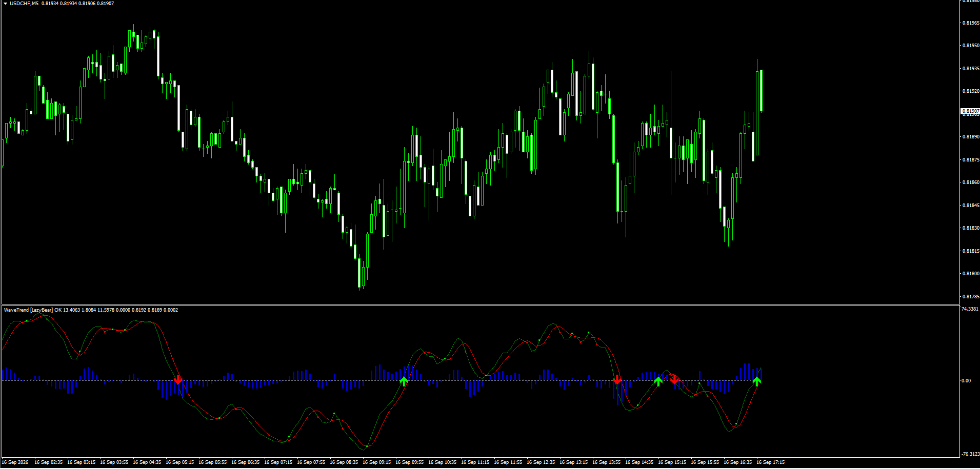Click the 16 Sep 05:15 time label
Image resolution: width=980 pixels, height=469 pixels.
[x=179, y=462]
